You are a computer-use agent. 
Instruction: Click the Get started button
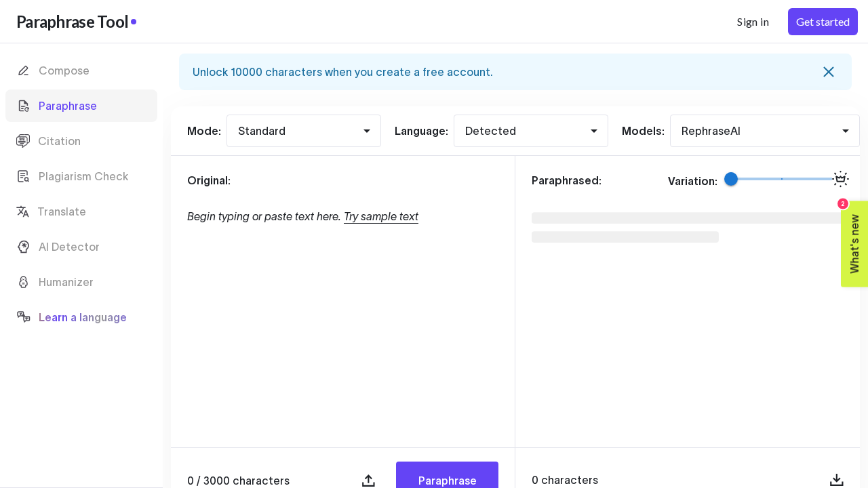point(822,22)
